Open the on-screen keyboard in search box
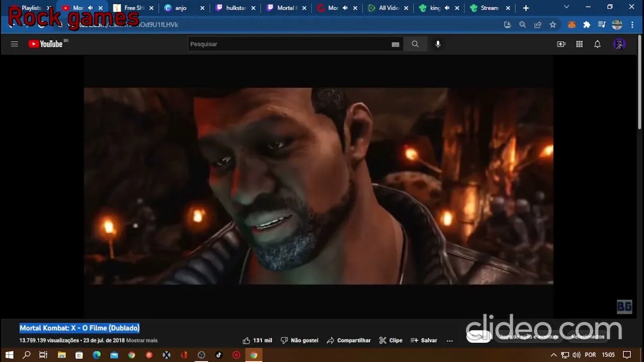 pyautogui.click(x=395, y=44)
